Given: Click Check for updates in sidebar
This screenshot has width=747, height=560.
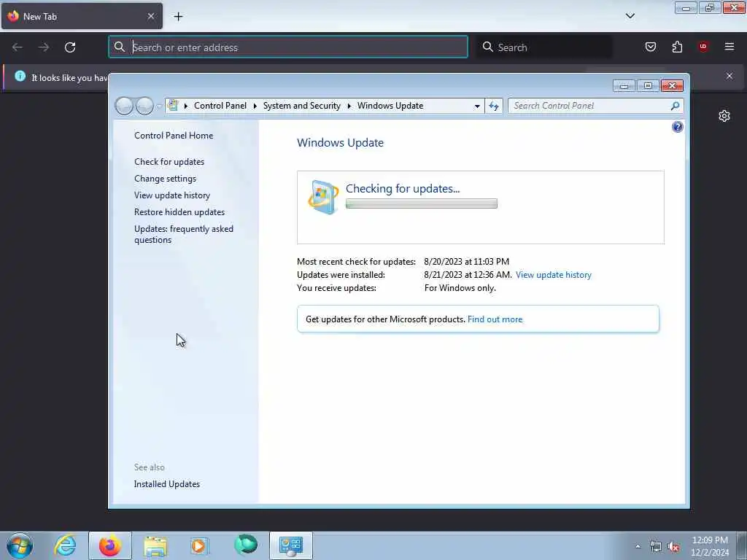Looking at the screenshot, I should point(169,161).
